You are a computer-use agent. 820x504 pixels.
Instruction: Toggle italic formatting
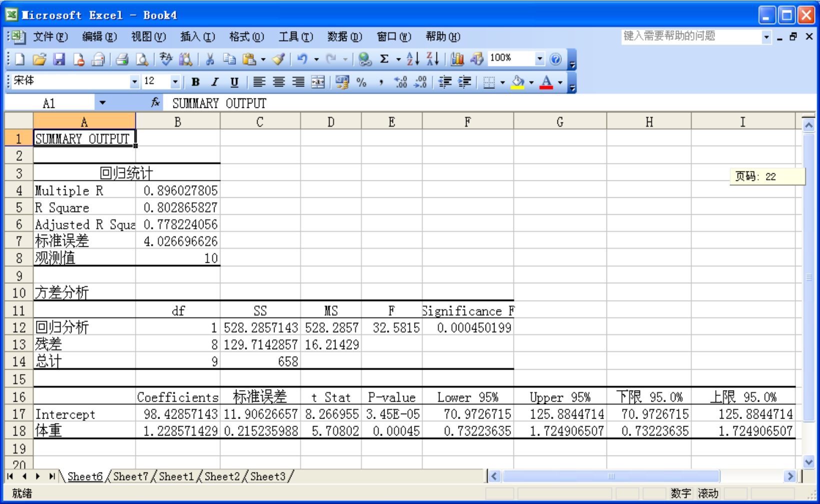(215, 82)
